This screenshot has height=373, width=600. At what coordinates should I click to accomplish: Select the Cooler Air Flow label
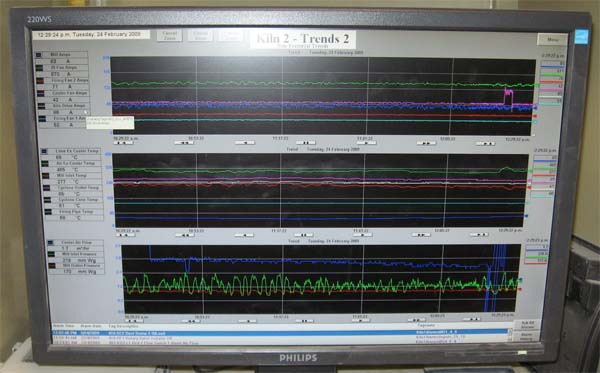coord(77,242)
